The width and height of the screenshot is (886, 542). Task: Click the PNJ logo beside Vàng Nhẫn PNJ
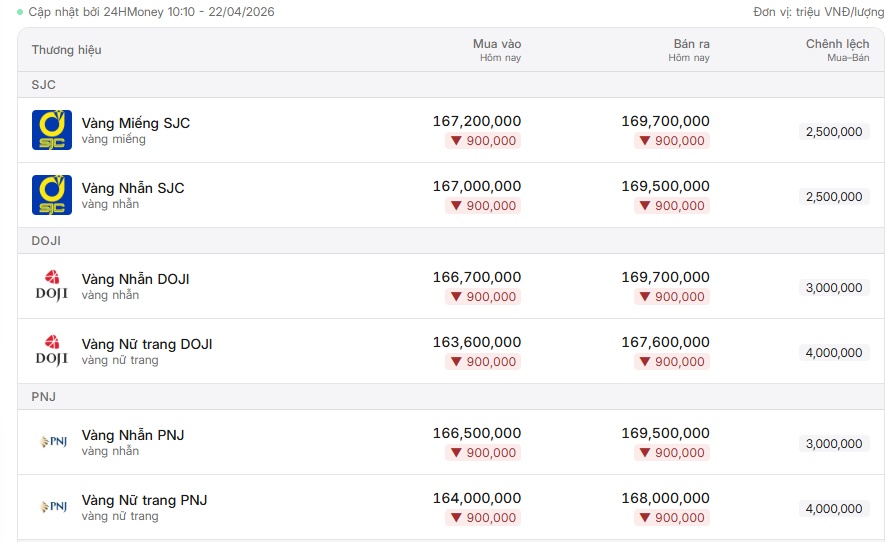(x=54, y=441)
